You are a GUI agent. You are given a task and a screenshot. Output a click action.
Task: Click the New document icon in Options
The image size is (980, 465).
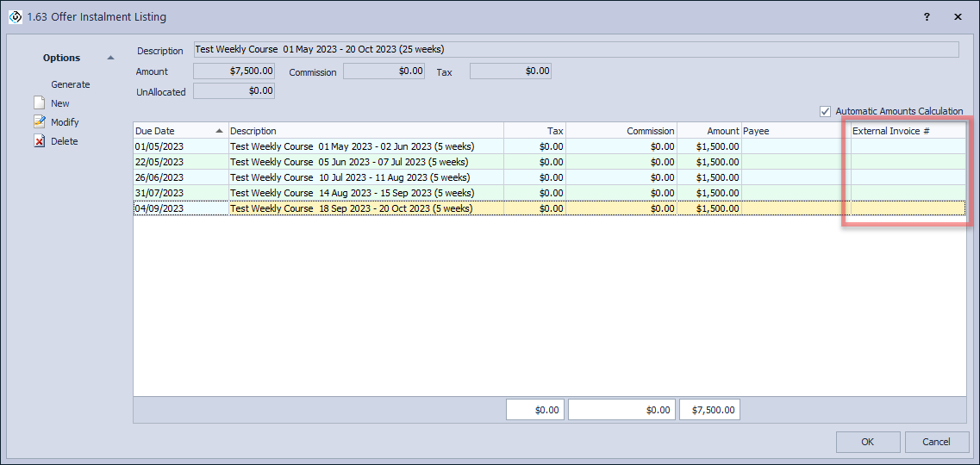[39, 103]
